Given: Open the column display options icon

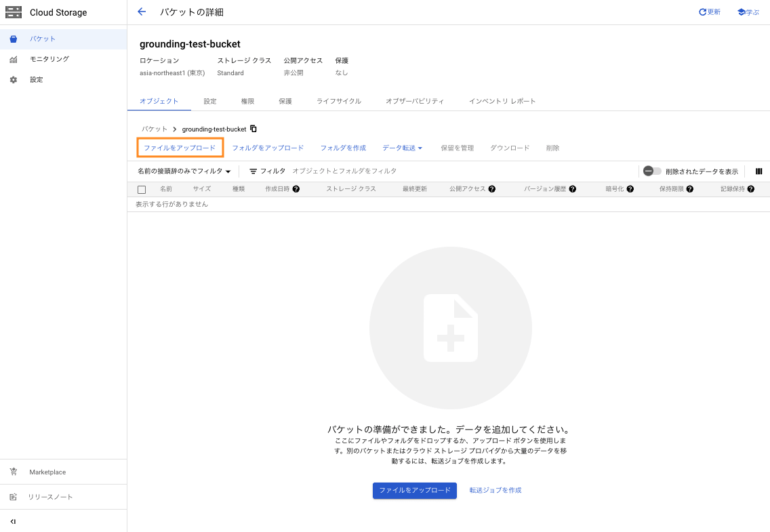Looking at the screenshot, I should point(758,171).
